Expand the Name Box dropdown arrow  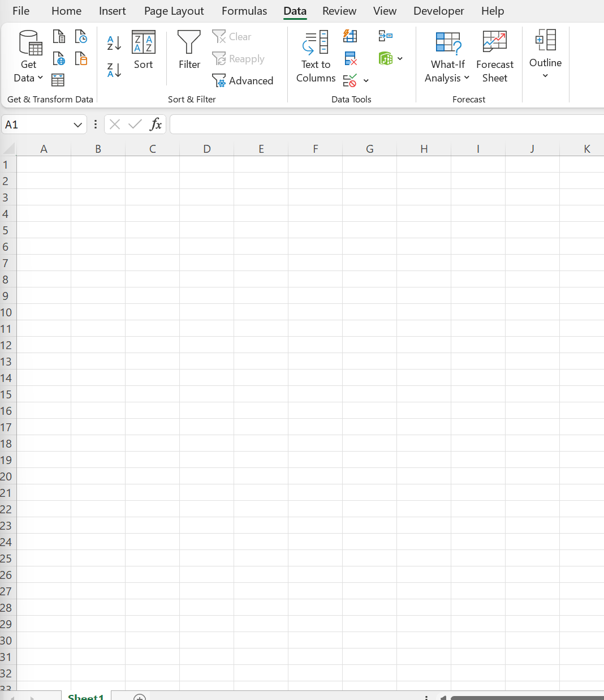pyautogui.click(x=78, y=124)
